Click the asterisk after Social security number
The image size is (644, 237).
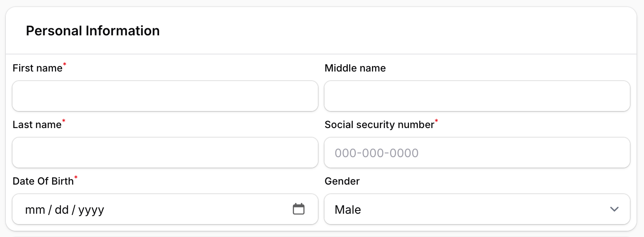pos(437,121)
